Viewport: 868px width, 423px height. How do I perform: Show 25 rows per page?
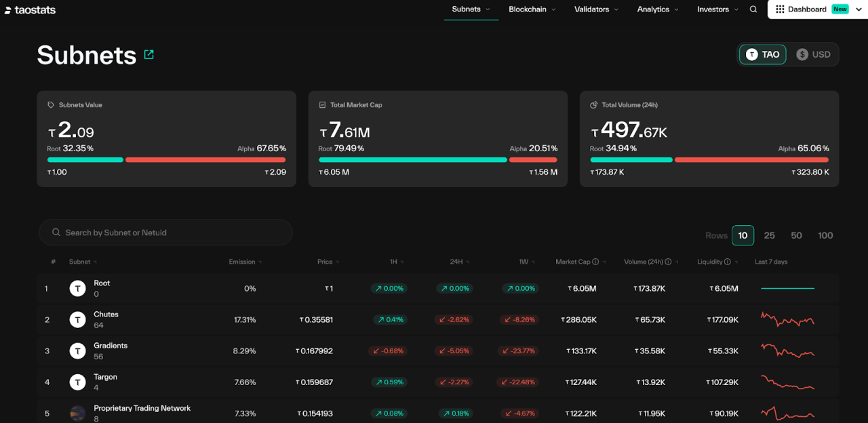769,235
